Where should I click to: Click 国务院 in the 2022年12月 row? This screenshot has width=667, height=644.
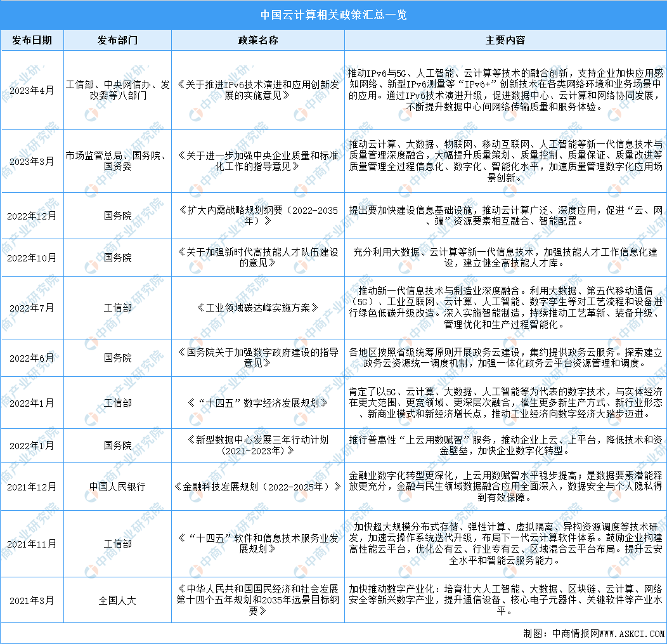[117, 216]
